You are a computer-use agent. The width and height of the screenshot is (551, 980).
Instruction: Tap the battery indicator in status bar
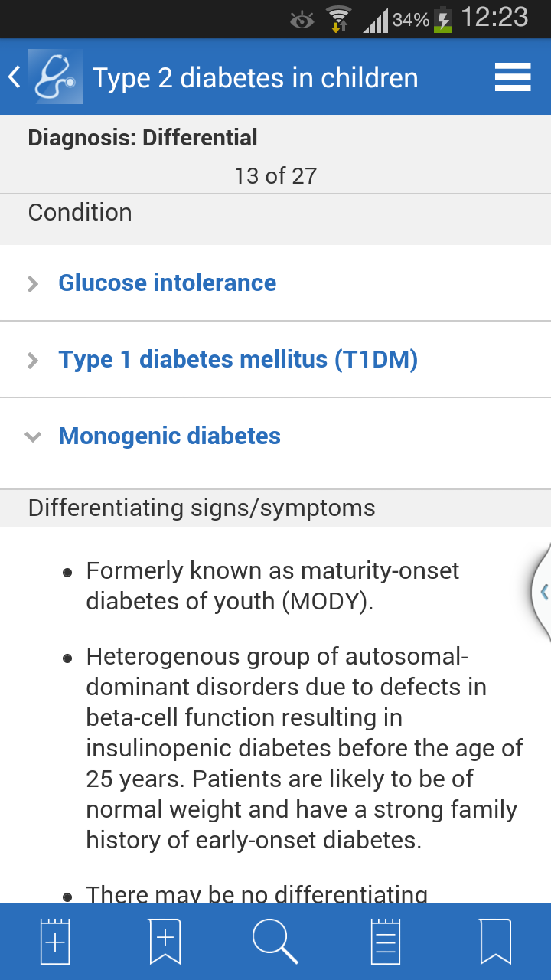(443, 19)
